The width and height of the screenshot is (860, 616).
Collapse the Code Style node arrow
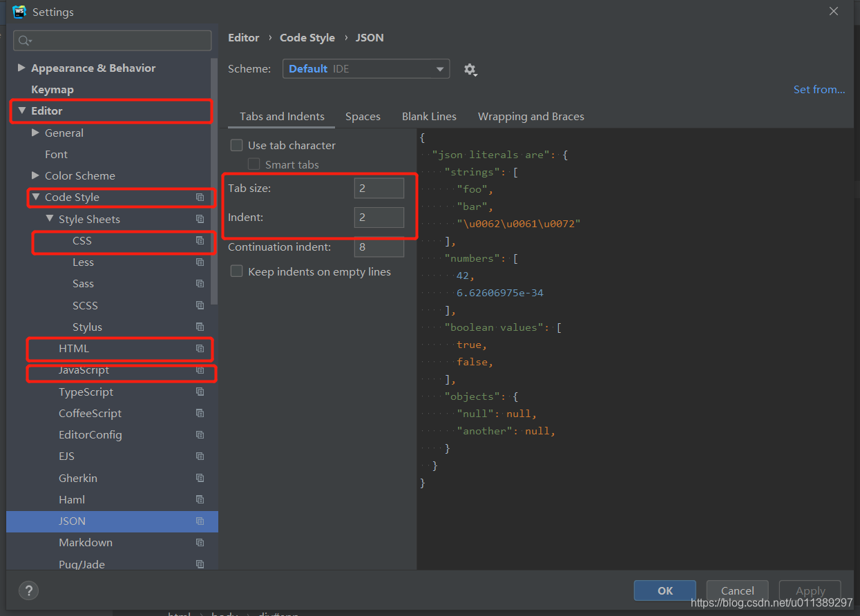pos(36,198)
